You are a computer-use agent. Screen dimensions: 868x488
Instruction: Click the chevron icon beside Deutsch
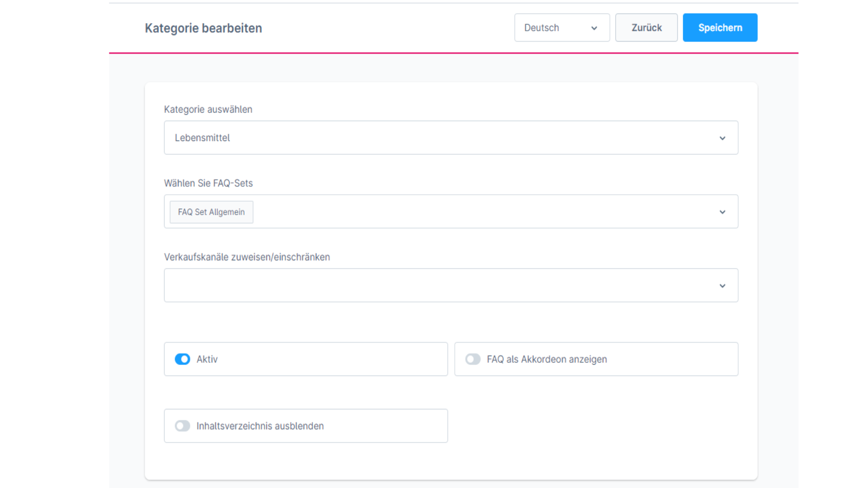pos(594,28)
